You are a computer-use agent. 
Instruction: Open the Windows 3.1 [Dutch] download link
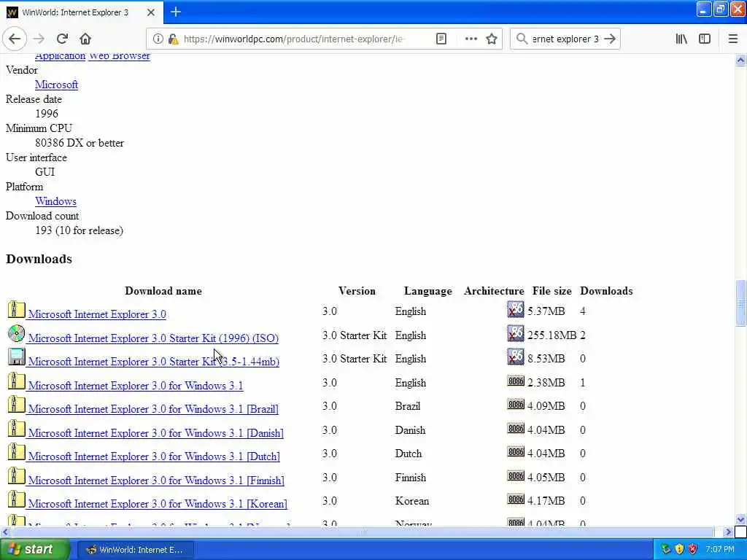click(x=154, y=456)
